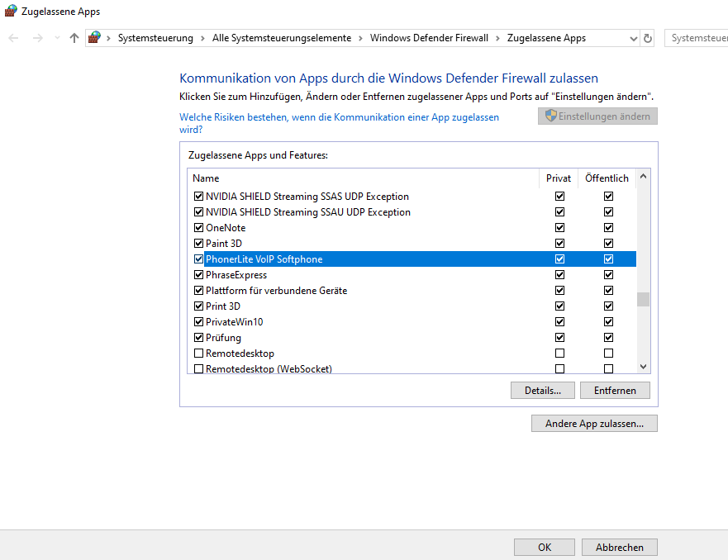Uncheck Paint 3D app checkbox

click(198, 243)
